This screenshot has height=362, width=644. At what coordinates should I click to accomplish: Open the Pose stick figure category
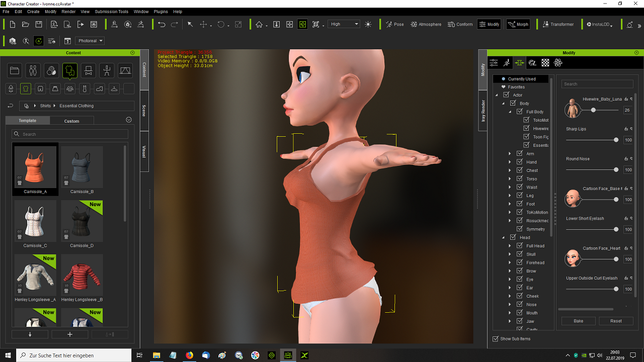tap(107, 70)
